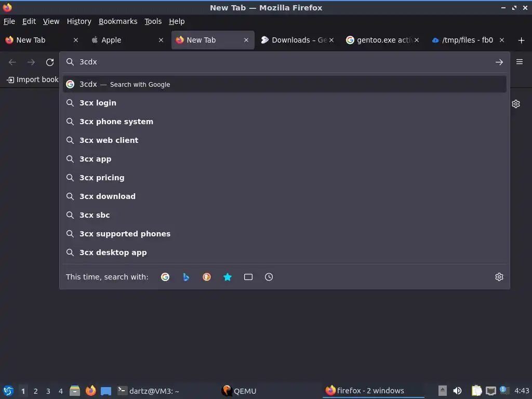532x399 pixels.
Task: Open the file manager taskbar icon
Action: pos(75,391)
